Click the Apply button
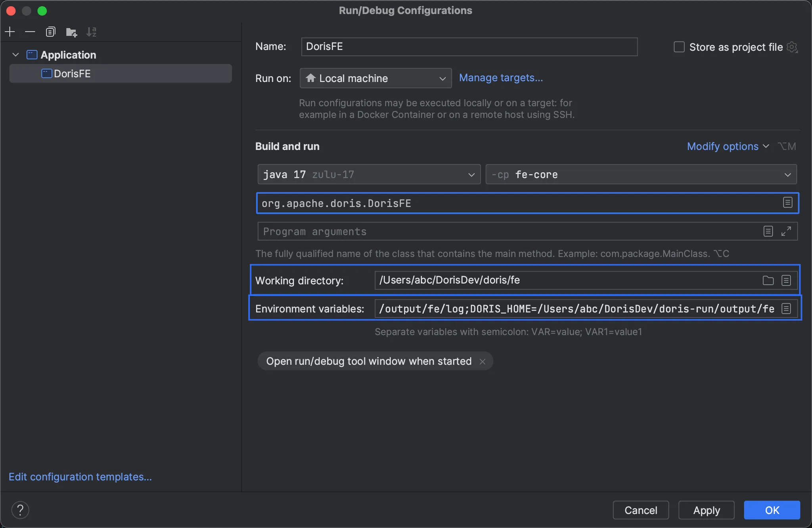This screenshot has height=528, width=812. pyautogui.click(x=706, y=509)
